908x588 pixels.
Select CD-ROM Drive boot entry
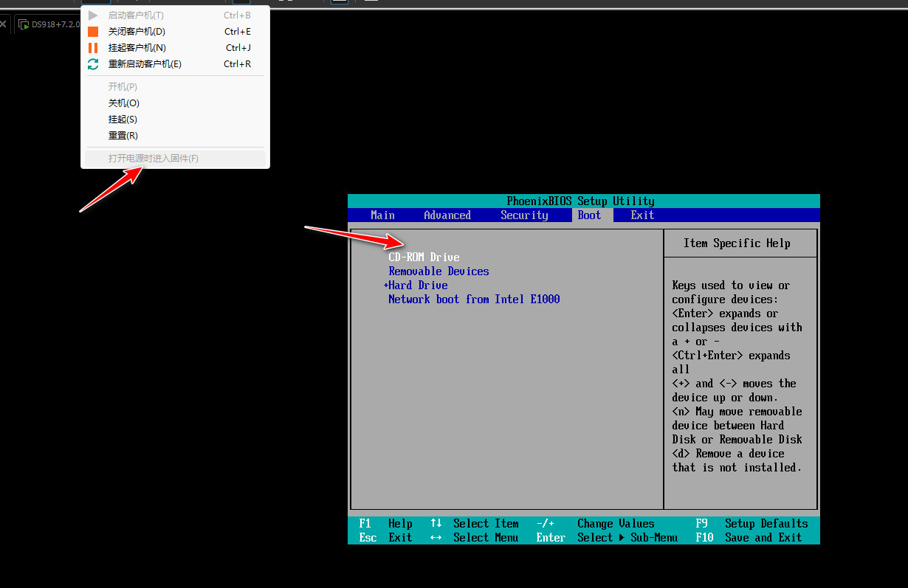[x=424, y=257]
